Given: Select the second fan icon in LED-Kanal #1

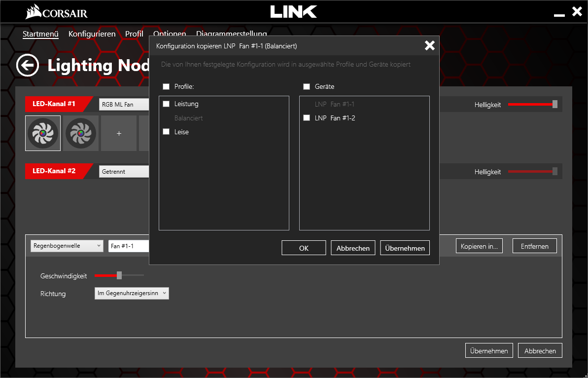Looking at the screenshot, I should click(81, 133).
